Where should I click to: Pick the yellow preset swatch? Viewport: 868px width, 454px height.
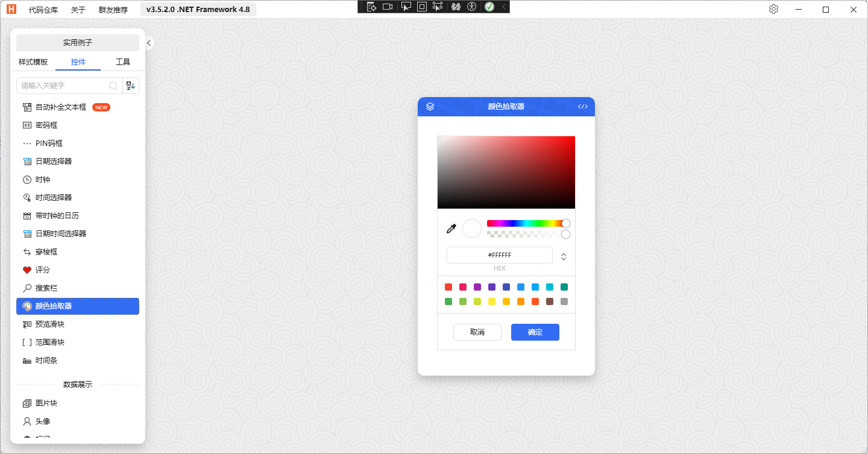[492, 301]
